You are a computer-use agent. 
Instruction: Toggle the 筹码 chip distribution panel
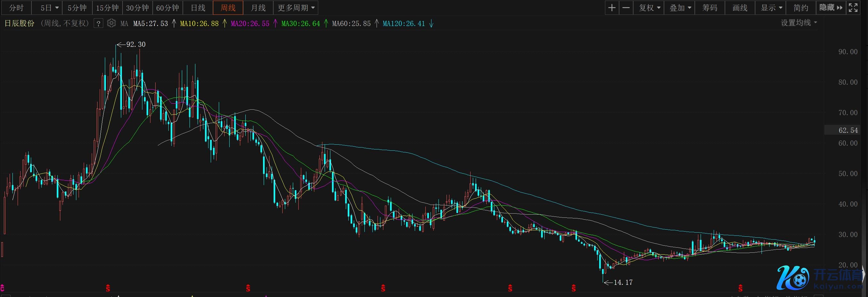coord(710,8)
